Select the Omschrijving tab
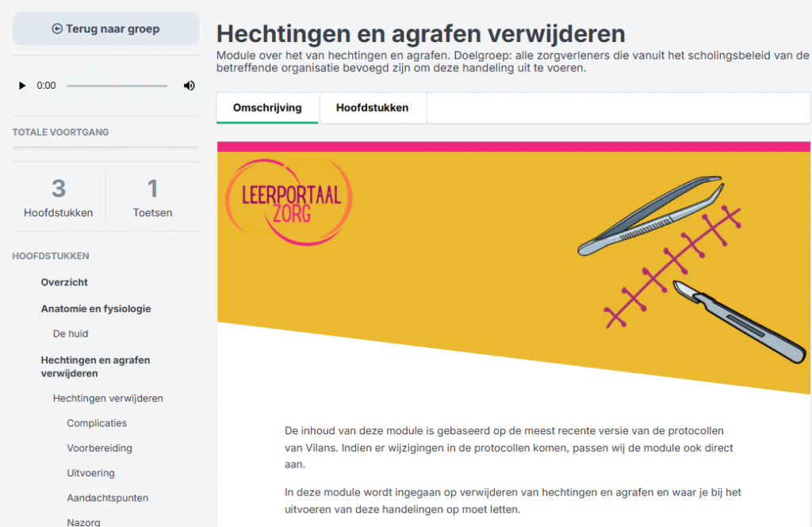 tap(267, 108)
